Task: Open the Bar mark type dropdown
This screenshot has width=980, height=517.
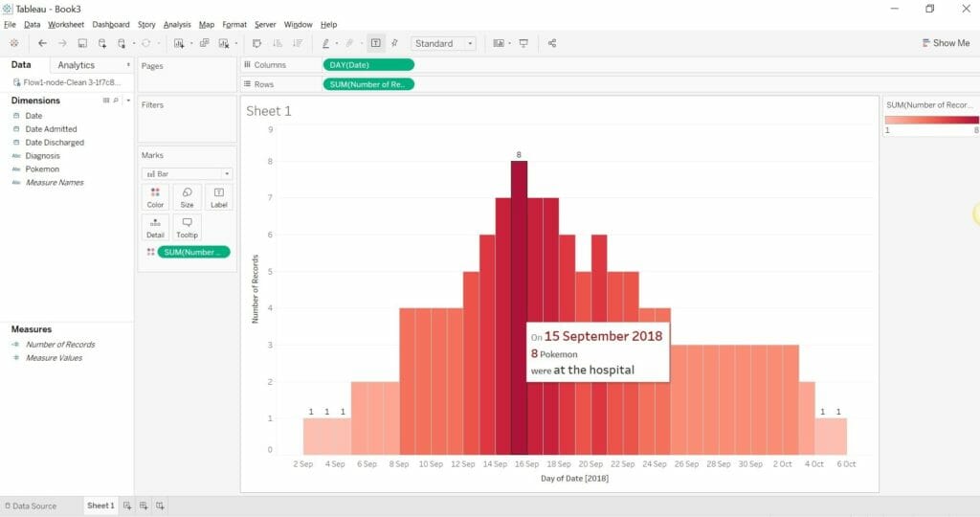Action: pyautogui.click(x=188, y=174)
